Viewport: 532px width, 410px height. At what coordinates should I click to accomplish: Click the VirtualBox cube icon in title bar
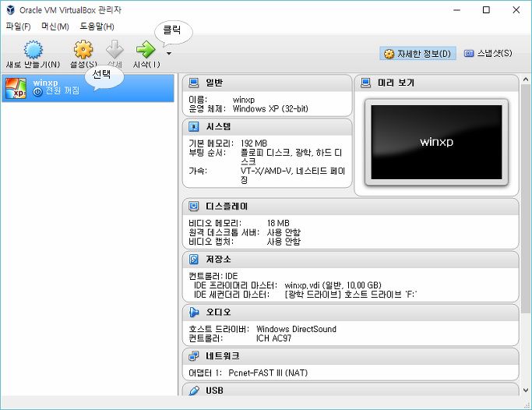click(11, 10)
